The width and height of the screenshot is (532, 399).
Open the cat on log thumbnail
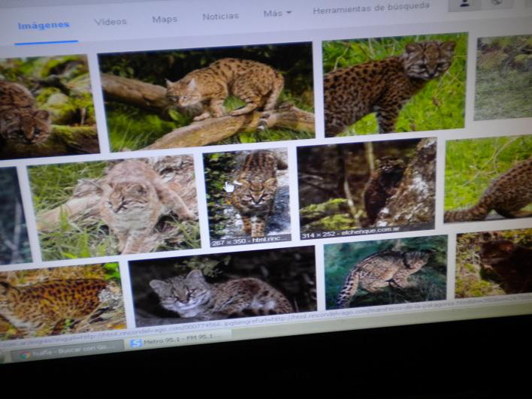(207, 96)
